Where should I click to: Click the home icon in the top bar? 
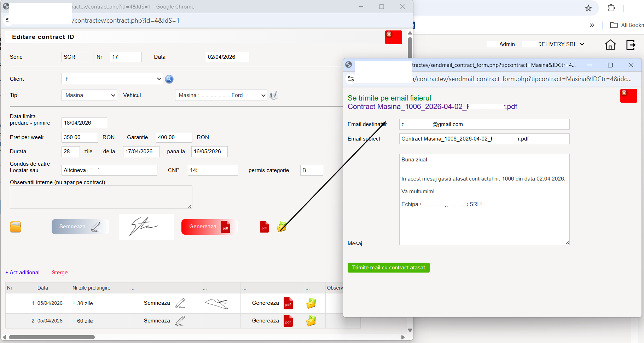click(x=610, y=45)
